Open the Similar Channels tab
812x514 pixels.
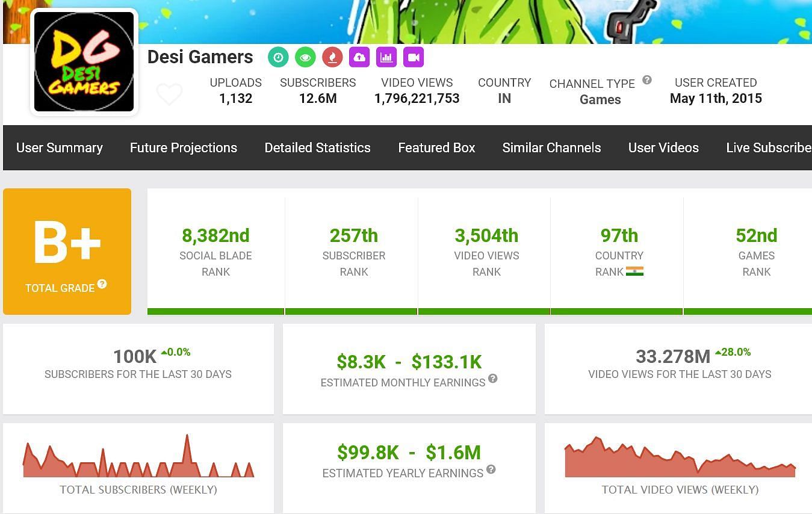click(551, 147)
